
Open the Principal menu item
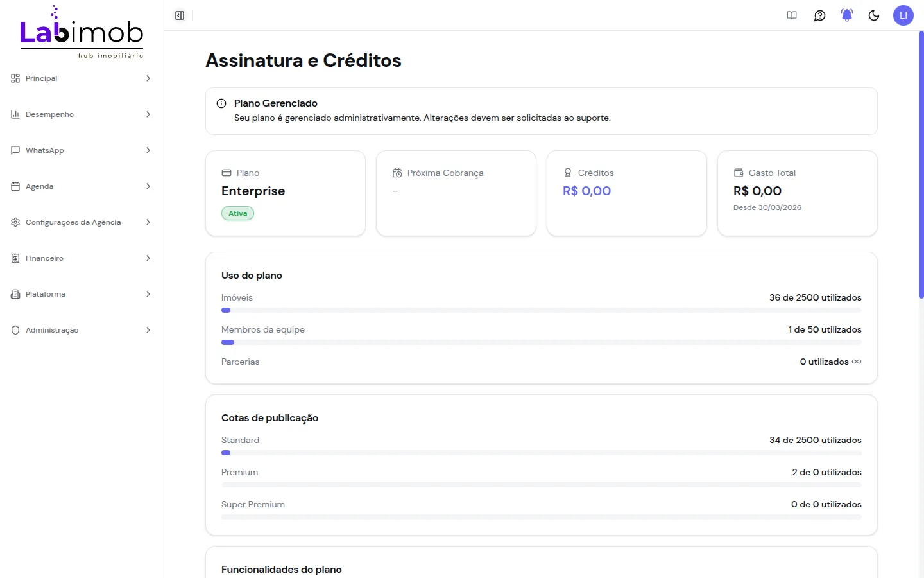tap(81, 78)
